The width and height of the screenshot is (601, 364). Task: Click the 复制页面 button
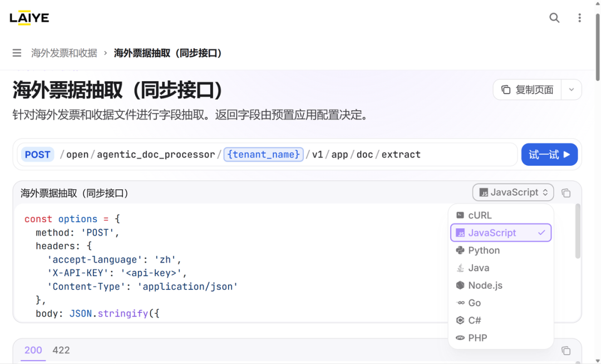[528, 90]
